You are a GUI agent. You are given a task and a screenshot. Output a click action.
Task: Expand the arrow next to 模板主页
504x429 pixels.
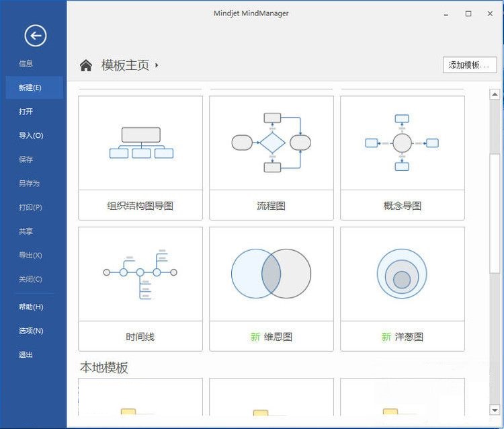click(x=157, y=65)
